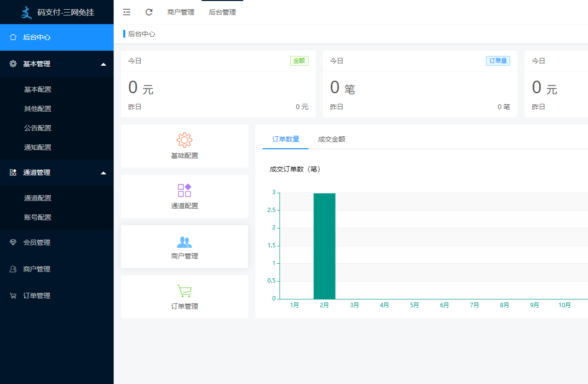Screen dimensions: 588x384
Task: Click the orange gear 基础配置 icon
Action: click(184, 140)
